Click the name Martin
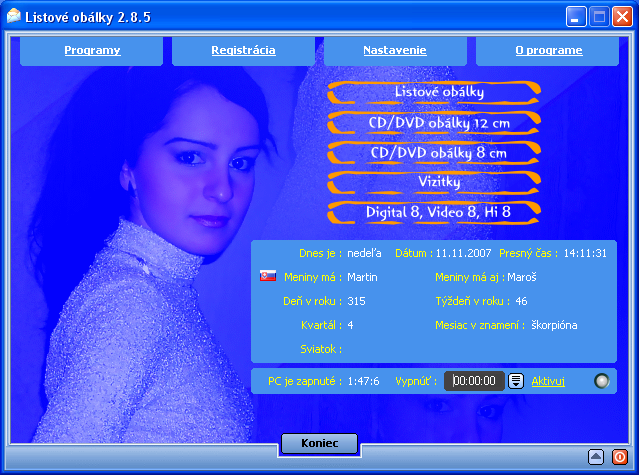Image resolution: width=639 pixels, height=475 pixels. 362,277
